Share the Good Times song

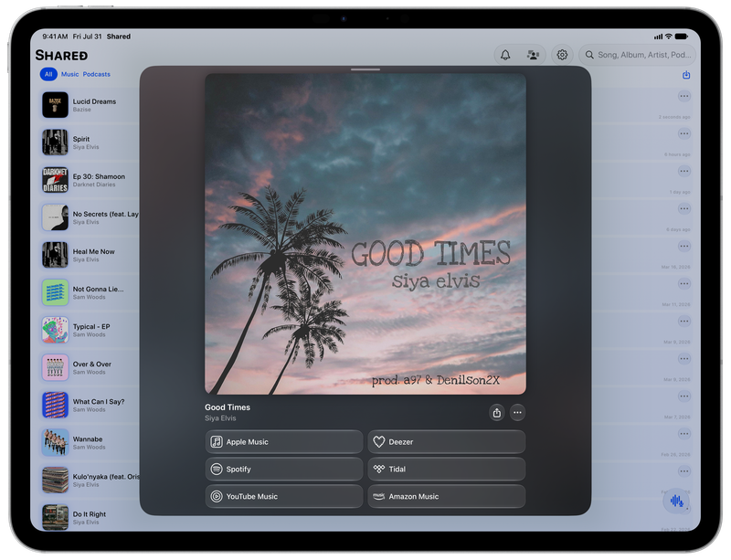[497, 413]
